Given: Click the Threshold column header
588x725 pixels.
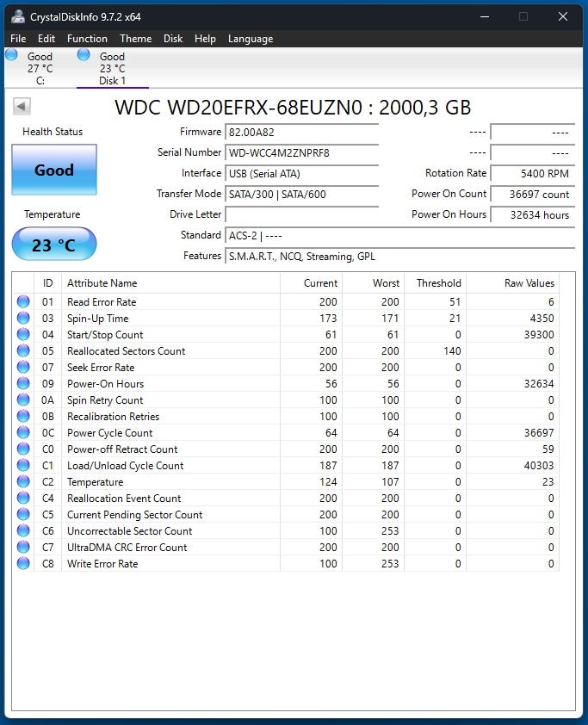Looking at the screenshot, I should coord(435,283).
